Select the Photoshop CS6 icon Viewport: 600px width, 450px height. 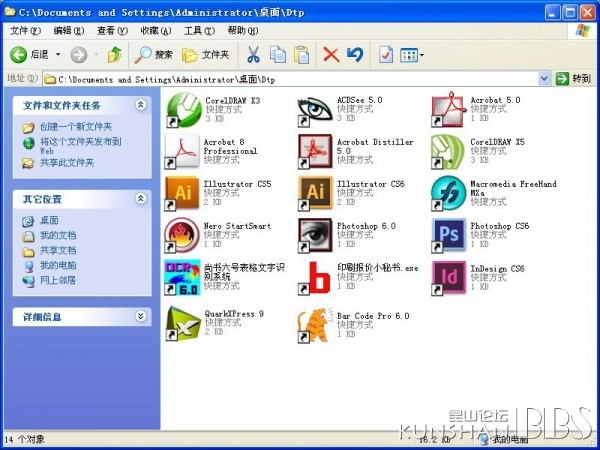[448, 235]
